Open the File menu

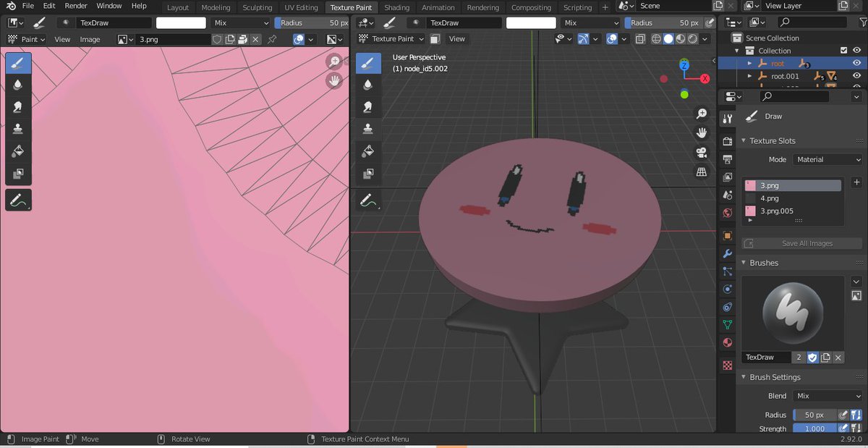(x=28, y=6)
